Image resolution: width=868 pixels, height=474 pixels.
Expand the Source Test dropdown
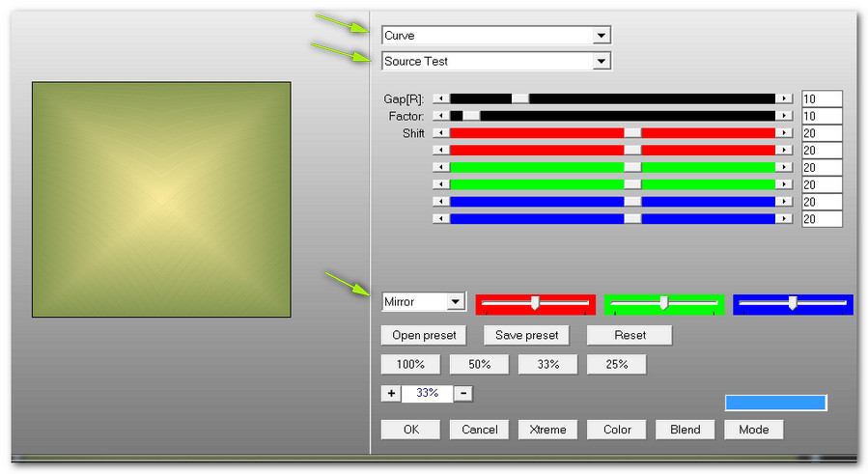click(x=602, y=62)
